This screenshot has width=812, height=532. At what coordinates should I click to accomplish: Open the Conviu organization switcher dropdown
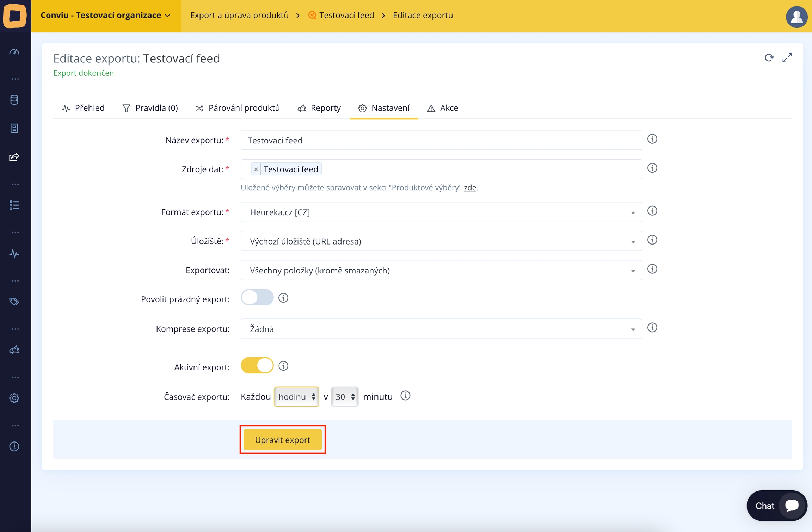pos(106,16)
